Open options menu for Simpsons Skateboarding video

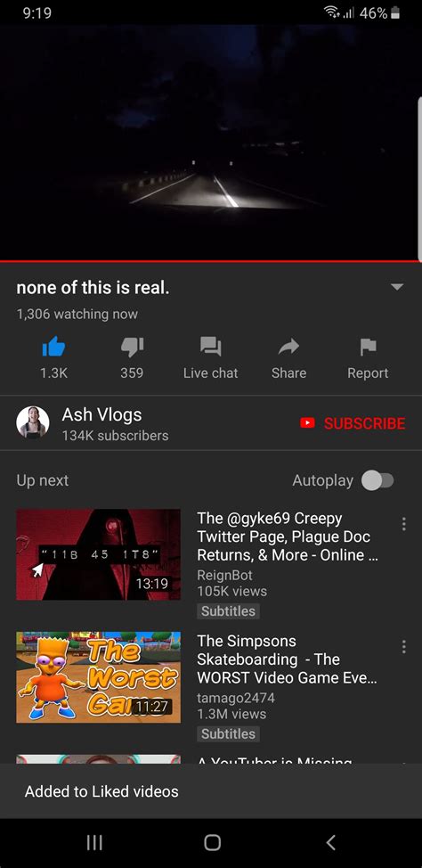[403, 646]
